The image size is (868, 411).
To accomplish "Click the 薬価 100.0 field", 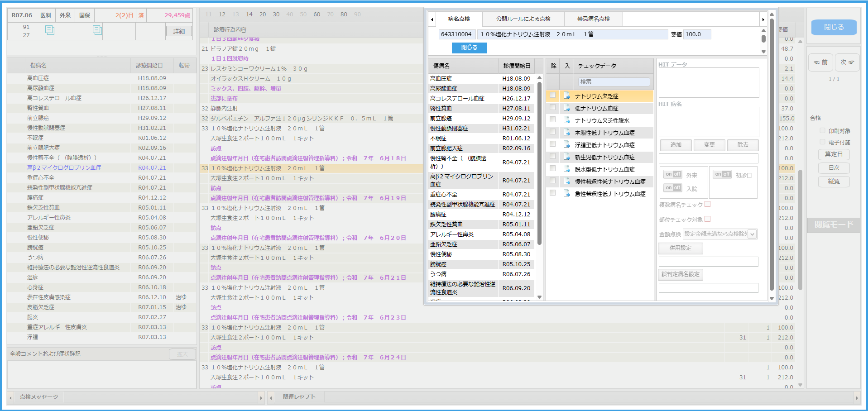I will [x=697, y=34].
